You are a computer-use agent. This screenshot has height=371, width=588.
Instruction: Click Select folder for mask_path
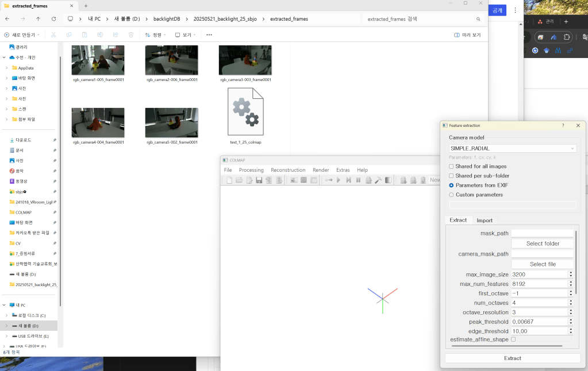click(542, 244)
